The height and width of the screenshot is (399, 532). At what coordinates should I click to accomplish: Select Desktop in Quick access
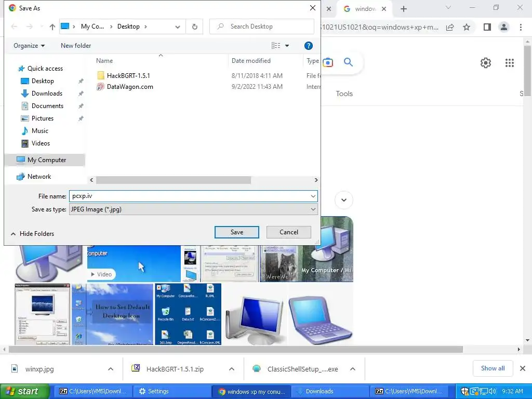[x=43, y=81]
